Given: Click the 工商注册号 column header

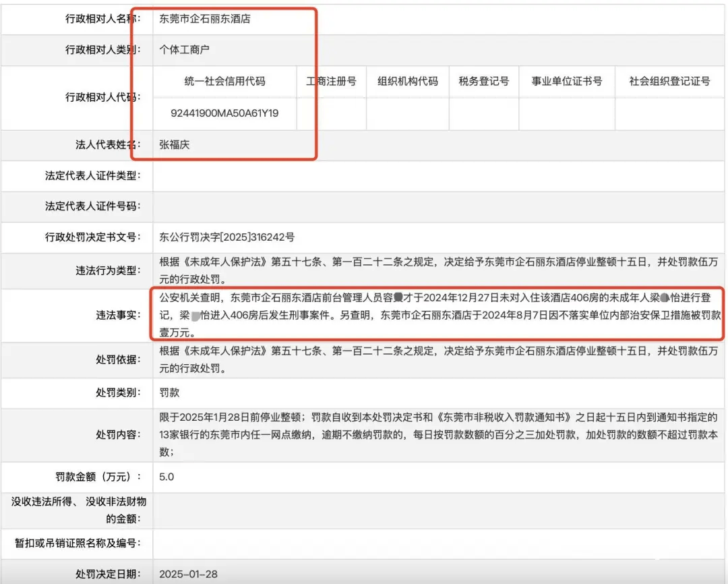Looking at the screenshot, I should pyautogui.click(x=331, y=82).
